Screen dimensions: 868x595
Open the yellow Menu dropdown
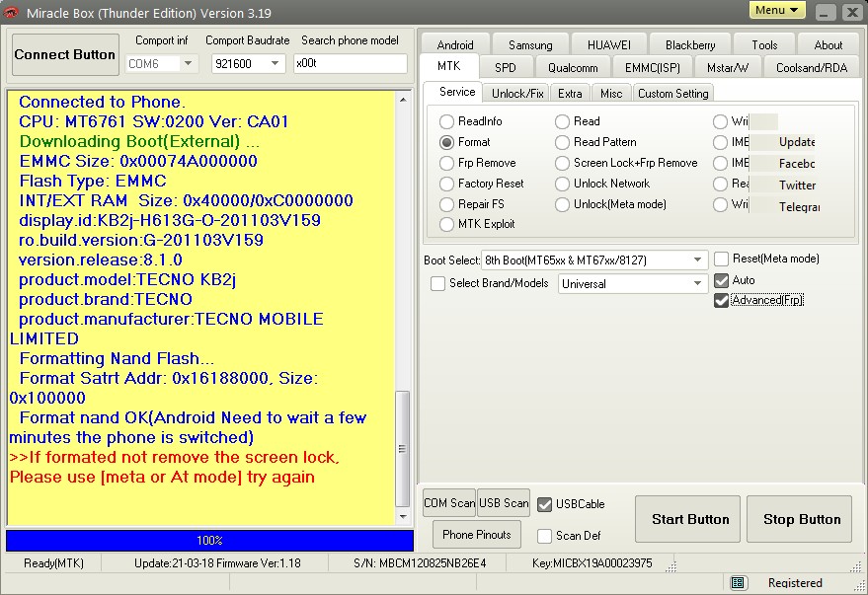pos(777,11)
